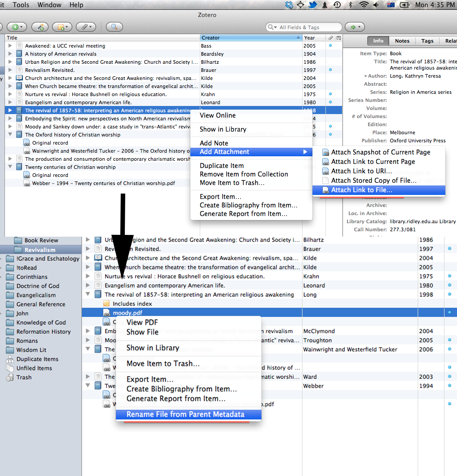The image size is (457, 476).
Task: Choose Attach Link to File from submenu
Action: [x=361, y=190]
